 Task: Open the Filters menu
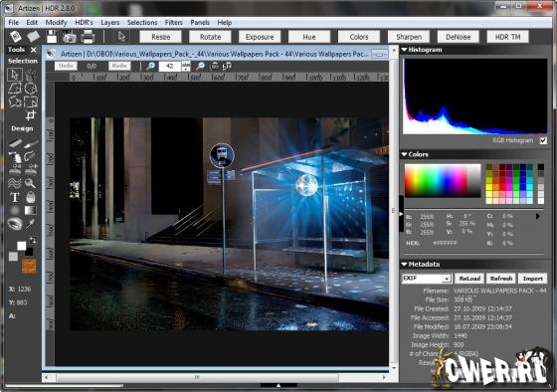pyautogui.click(x=174, y=23)
